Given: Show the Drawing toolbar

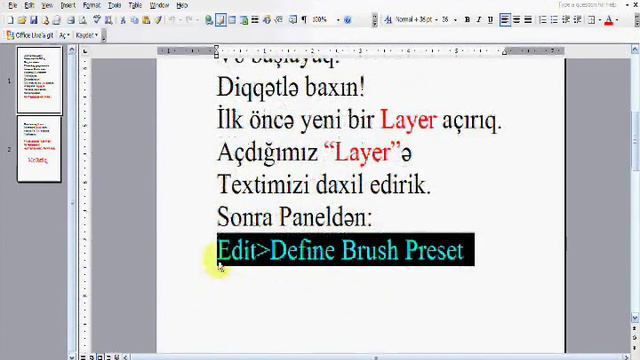Looking at the screenshot, I should tap(267, 20).
